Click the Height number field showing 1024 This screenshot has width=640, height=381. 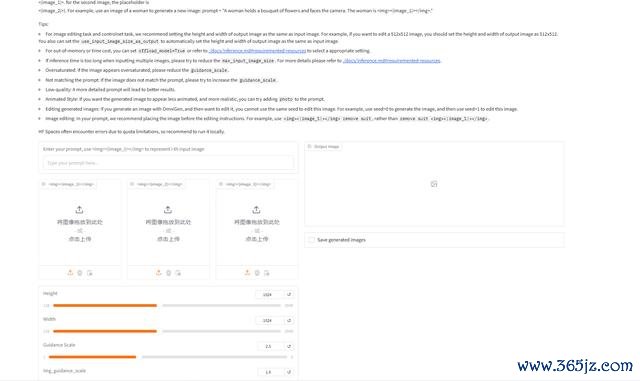click(269, 294)
